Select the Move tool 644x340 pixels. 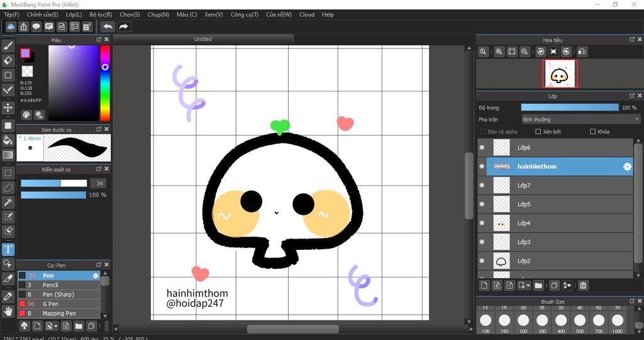pyautogui.click(x=8, y=108)
